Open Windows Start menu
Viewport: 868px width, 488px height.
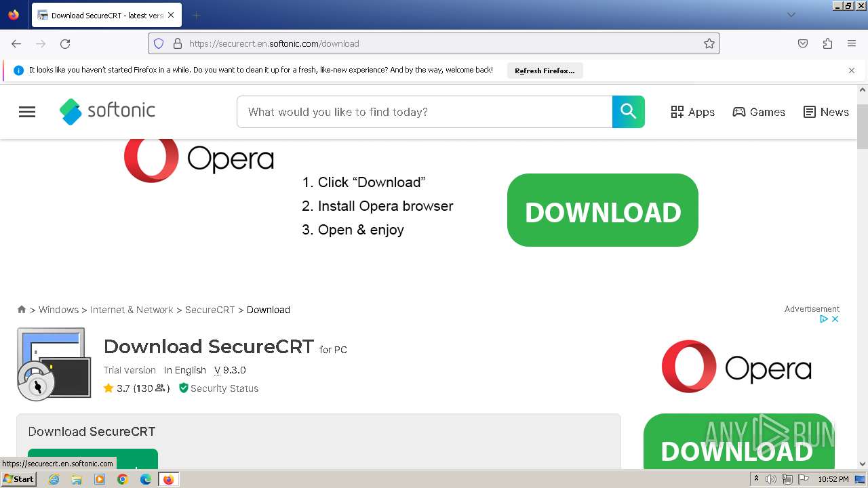coord(19,479)
